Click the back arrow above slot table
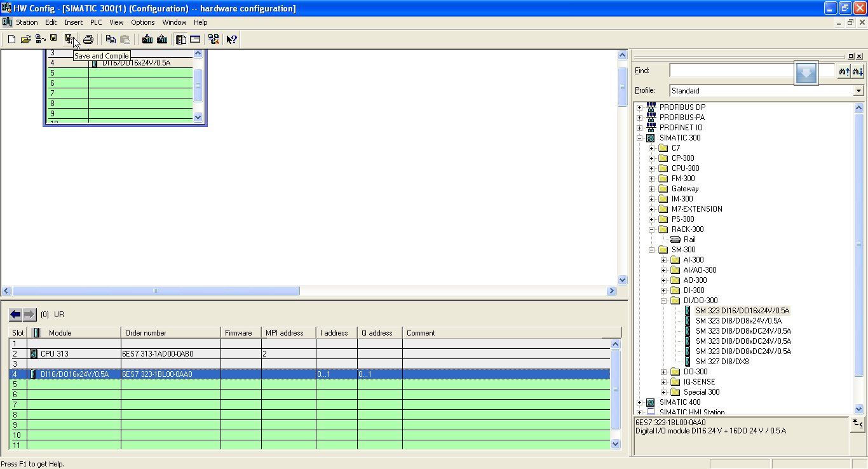This screenshot has width=868, height=469. (x=16, y=315)
